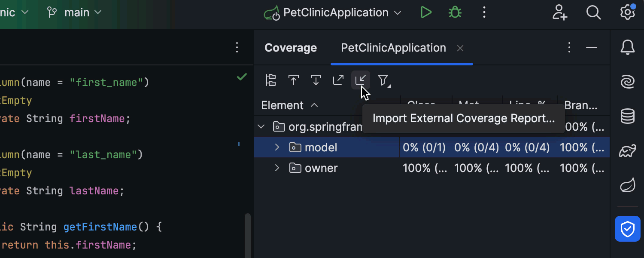Image resolution: width=644 pixels, height=258 pixels.
Task: Open Search Everywhere magnifier icon
Action: click(x=593, y=12)
